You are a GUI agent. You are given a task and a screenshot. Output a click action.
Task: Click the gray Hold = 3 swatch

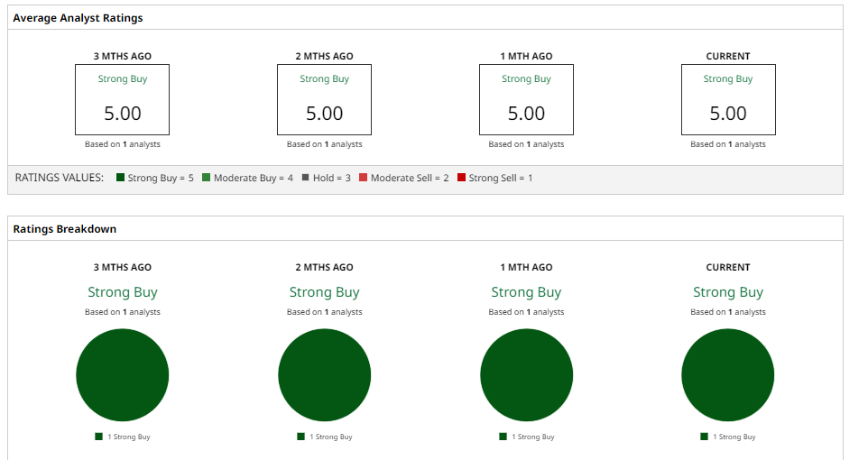click(x=305, y=178)
